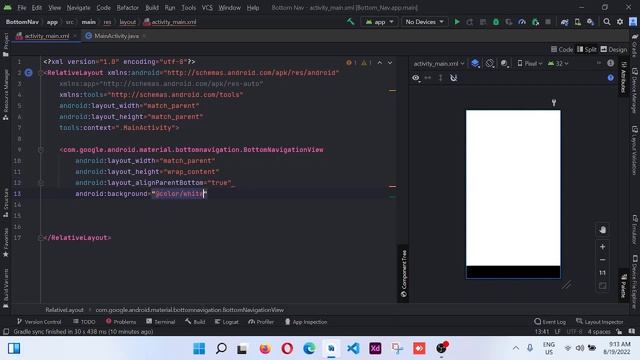Click the phone layout preview canvas
The height and width of the screenshot is (360, 640).
(x=513, y=194)
